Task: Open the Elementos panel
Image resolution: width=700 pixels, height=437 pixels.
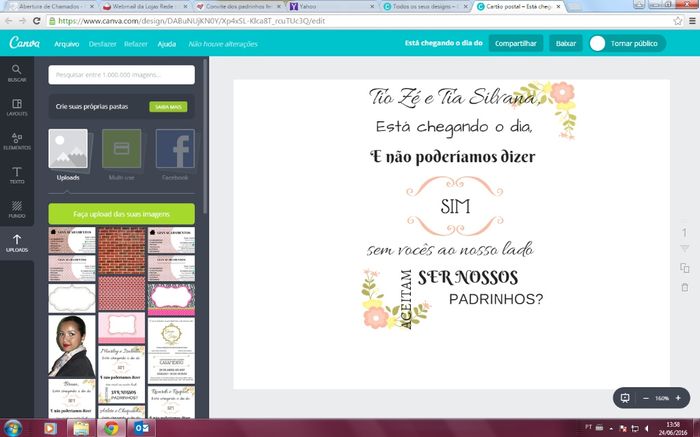Action: point(17,141)
